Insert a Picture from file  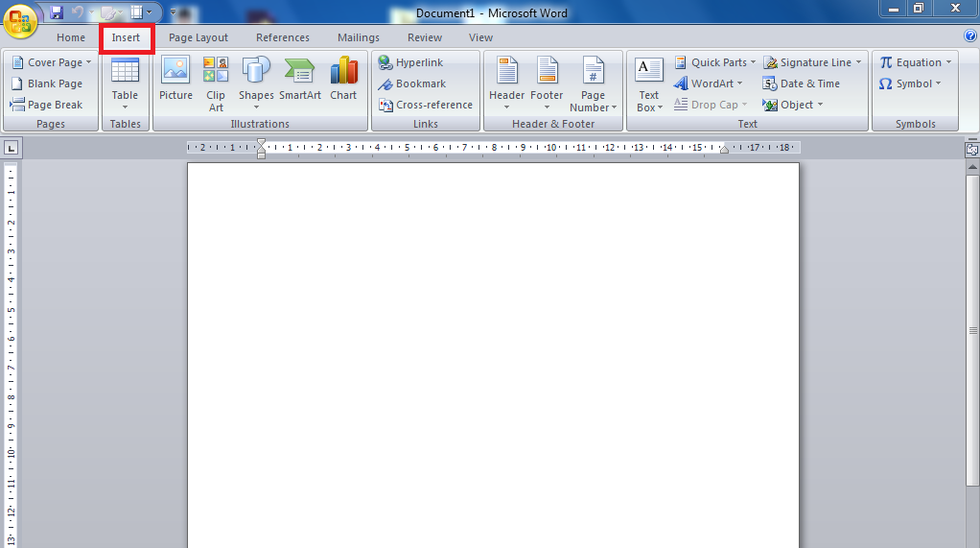(x=175, y=78)
